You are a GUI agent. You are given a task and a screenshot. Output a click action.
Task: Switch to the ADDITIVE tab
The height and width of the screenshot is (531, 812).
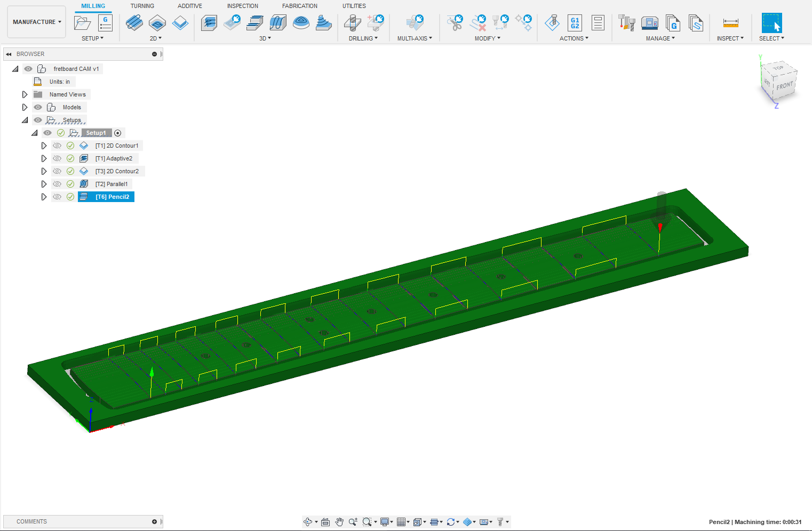[190, 6]
